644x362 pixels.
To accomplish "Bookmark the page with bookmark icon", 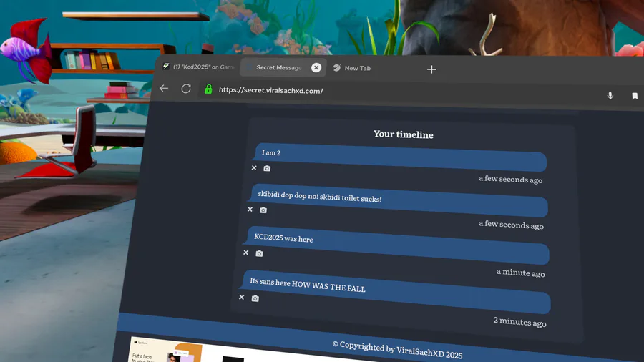I will [635, 96].
